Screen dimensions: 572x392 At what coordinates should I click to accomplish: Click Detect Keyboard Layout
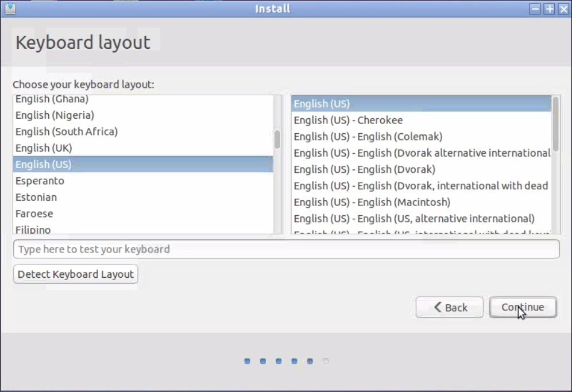[75, 274]
